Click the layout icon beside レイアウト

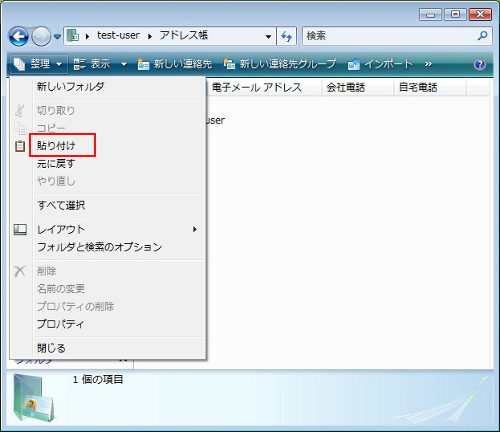pyautogui.click(x=20, y=229)
